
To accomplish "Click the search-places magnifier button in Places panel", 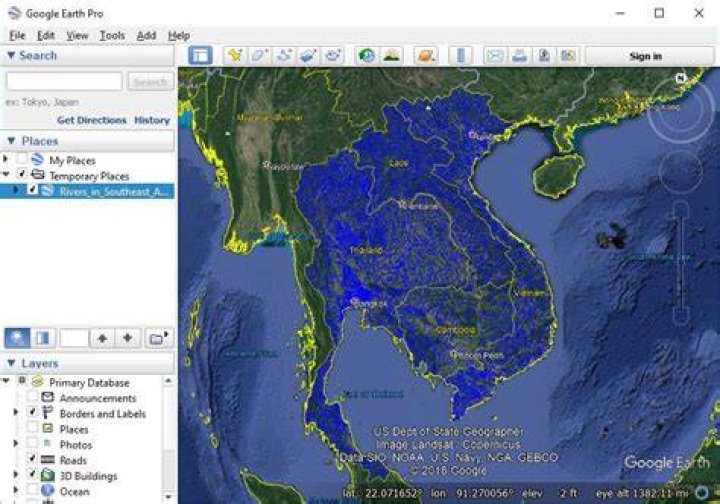I will [x=17, y=338].
